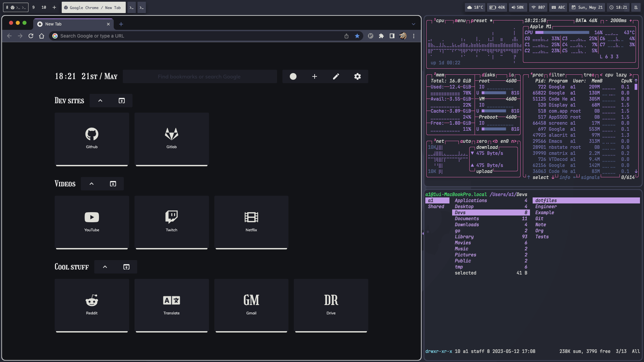Click the Netflix bookmark tile
The width and height of the screenshot is (644, 362).
[x=251, y=222]
